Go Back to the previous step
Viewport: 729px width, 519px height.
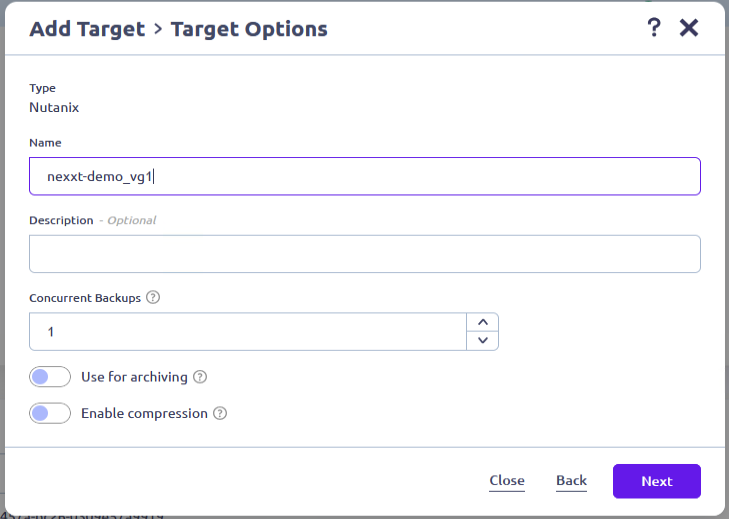571,481
